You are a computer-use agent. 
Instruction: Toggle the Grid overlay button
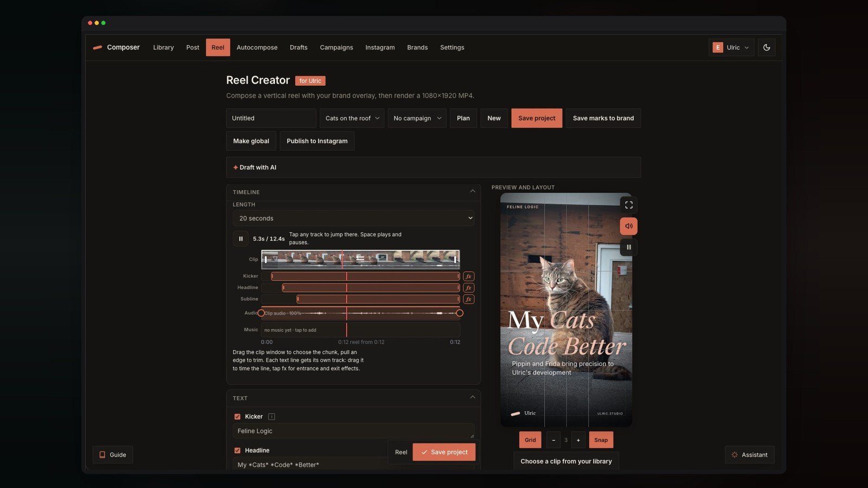pyautogui.click(x=530, y=440)
